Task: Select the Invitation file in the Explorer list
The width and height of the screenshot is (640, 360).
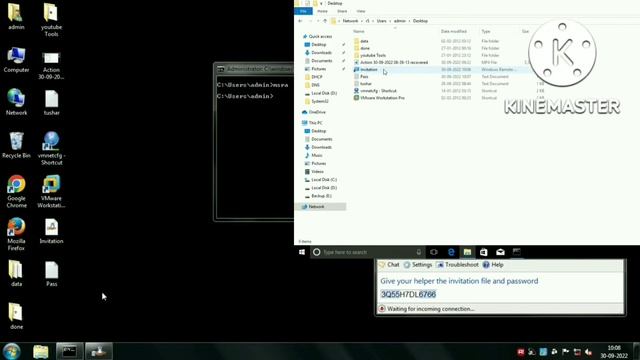Action: 369,69
